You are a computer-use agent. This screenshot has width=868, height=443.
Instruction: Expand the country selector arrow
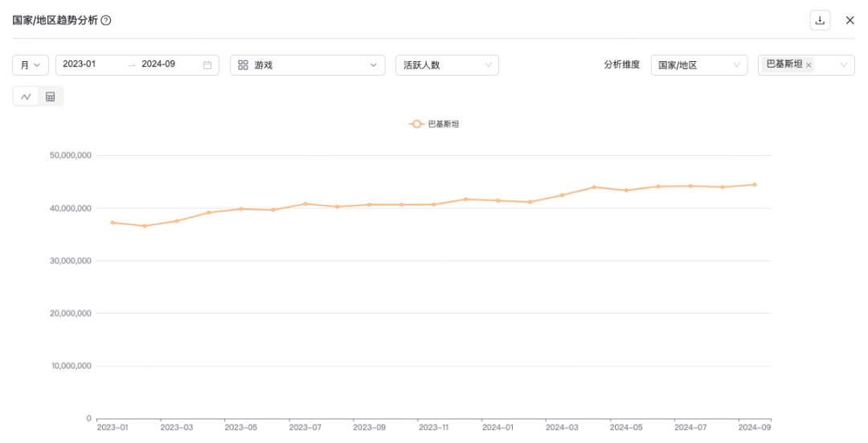[844, 65]
